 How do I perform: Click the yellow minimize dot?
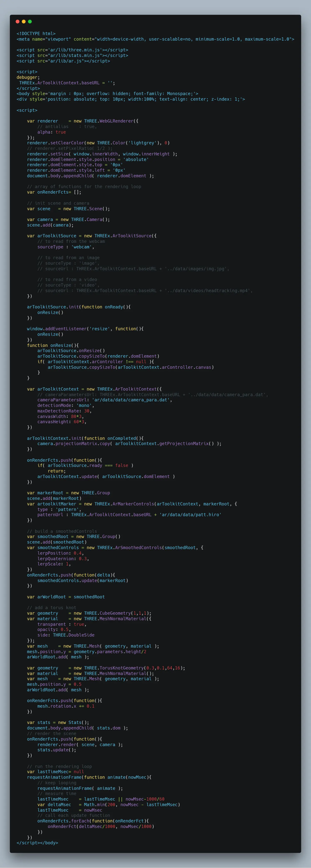[x=24, y=22]
